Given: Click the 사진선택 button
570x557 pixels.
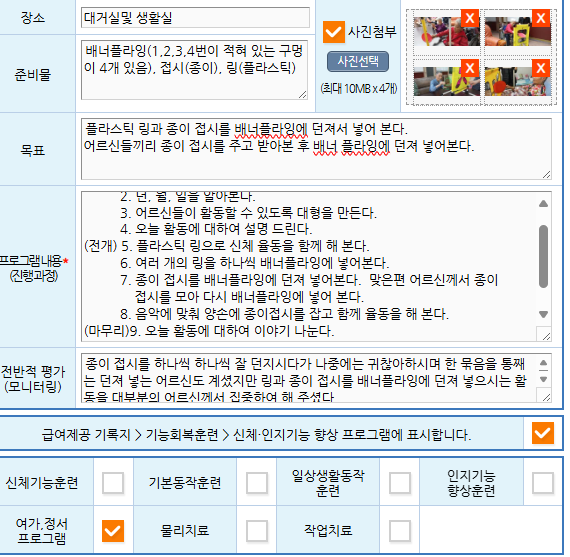Looking at the screenshot, I should pos(358,61).
